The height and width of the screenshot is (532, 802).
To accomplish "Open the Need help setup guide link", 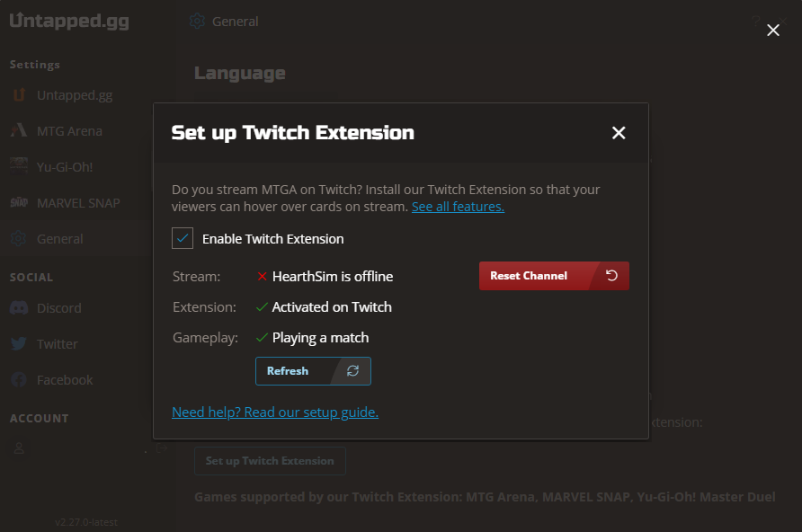I will pos(275,412).
